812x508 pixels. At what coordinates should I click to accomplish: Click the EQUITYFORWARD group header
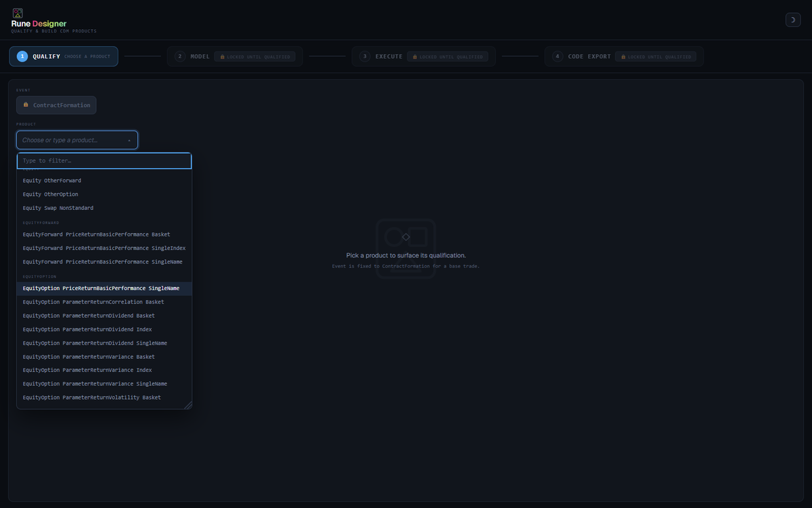(x=41, y=223)
